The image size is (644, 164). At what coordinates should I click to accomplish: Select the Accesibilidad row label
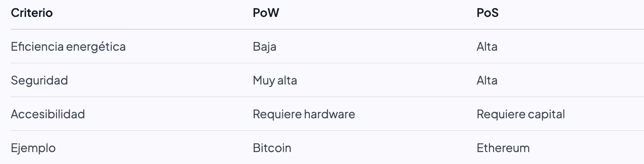coord(48,114)
